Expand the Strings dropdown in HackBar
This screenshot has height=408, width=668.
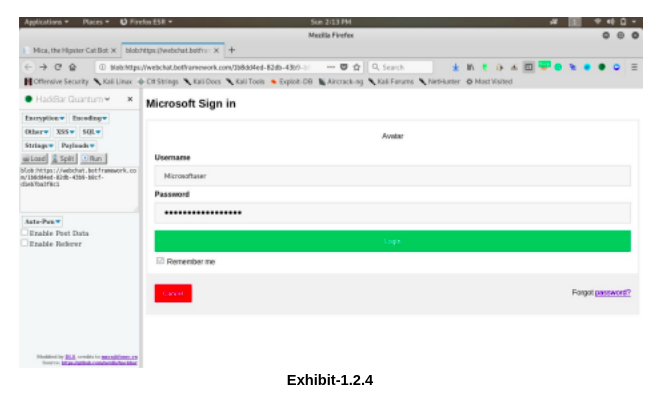click(39, 146)
